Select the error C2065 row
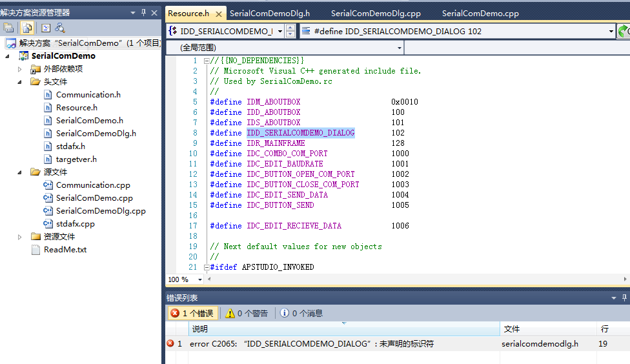Screen dimensions: 630x364 pos(398,344)
